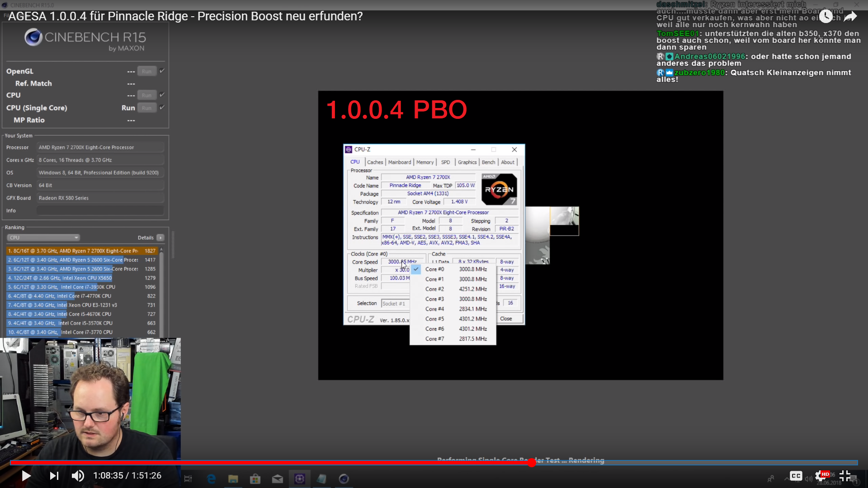Run the CPU benchmark
Image resolution: width=868 pixels, height=488 pixels.
coord(146,95)
